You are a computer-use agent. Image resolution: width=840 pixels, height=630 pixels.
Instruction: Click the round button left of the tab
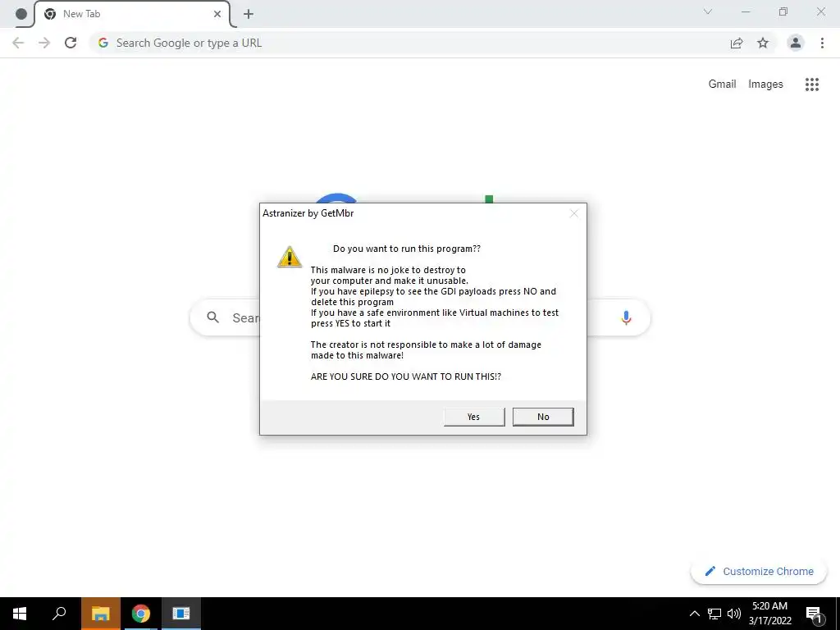point(21,14)
